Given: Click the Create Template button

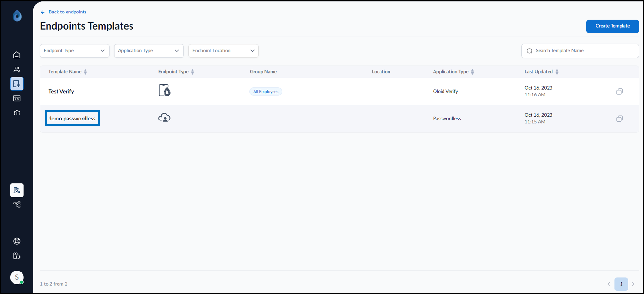Looking at the screenshot, I should (x=613, y=26).
